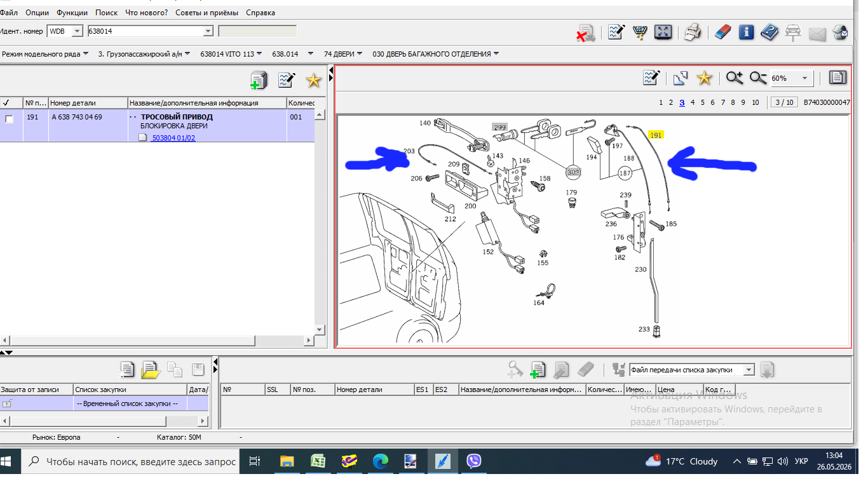Open notes icon in the parts list panel

pyautogui.click(x=287, y=80)
